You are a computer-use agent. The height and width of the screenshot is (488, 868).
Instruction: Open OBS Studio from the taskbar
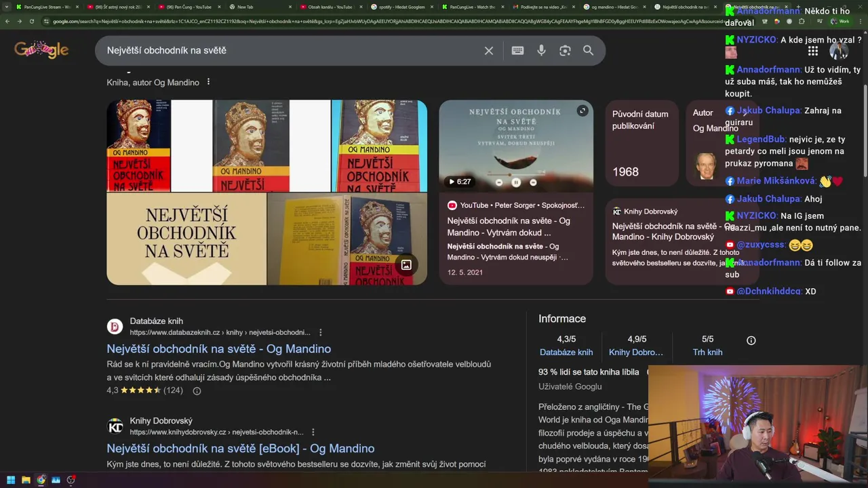(71, 480)
